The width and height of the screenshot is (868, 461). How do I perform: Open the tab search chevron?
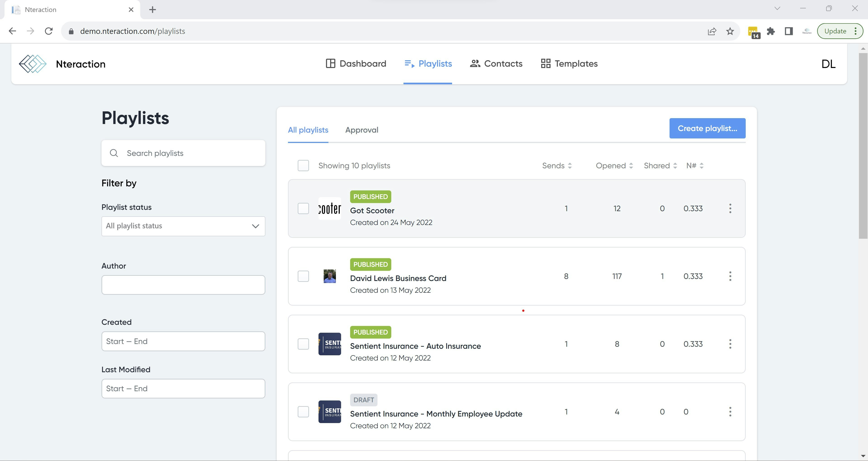[777, 8]
